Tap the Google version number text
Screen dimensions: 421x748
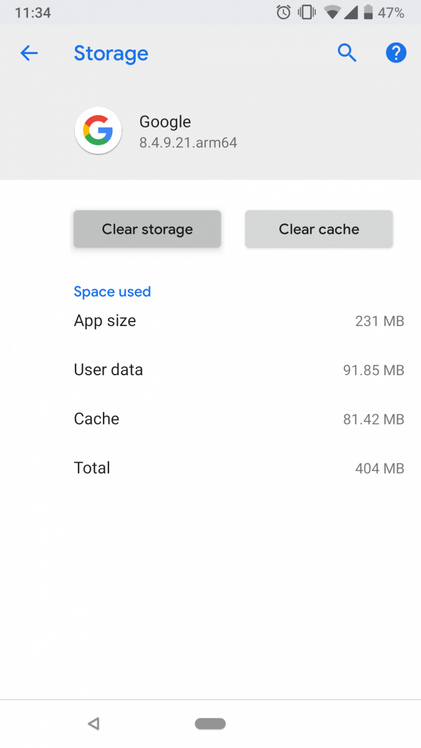tap(188, 143)
